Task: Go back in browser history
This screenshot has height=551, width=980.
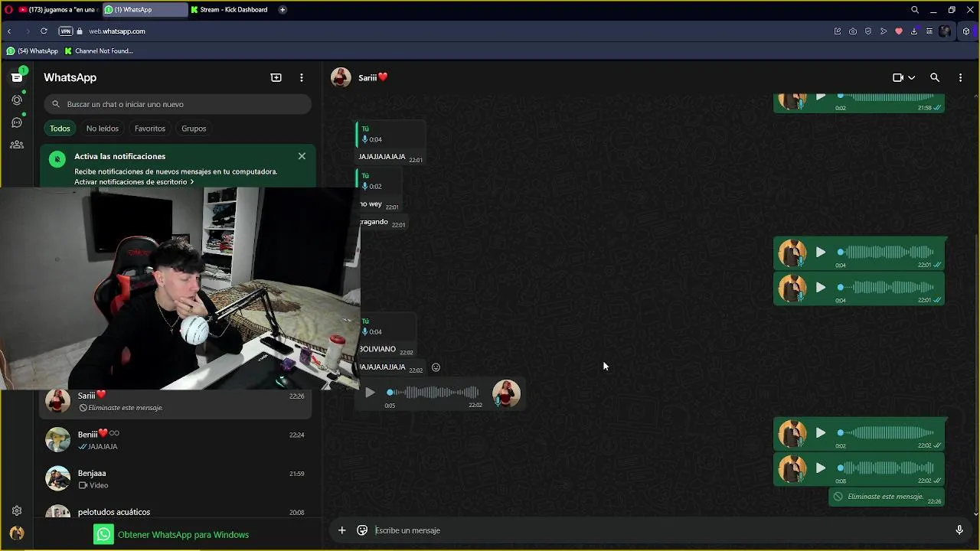Action: click(x=9, y=31)
